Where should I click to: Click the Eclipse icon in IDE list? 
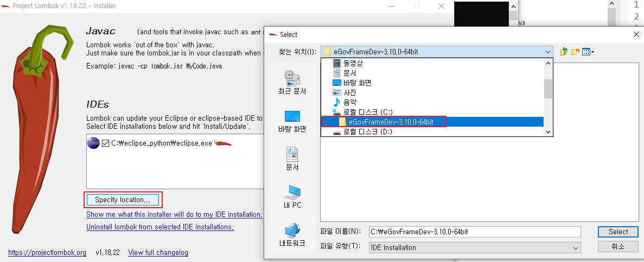(94, 143)
